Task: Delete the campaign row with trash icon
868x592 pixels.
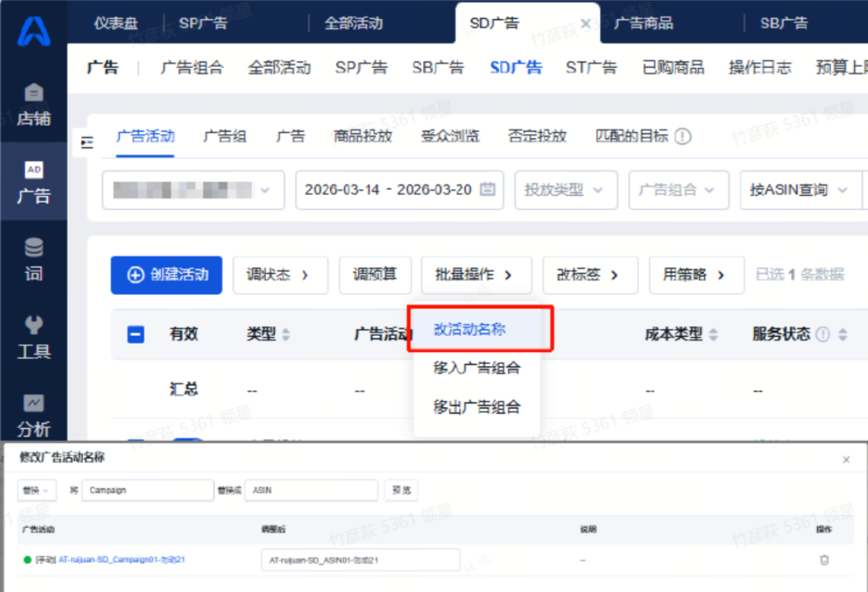Action: (x=824, y=560)
